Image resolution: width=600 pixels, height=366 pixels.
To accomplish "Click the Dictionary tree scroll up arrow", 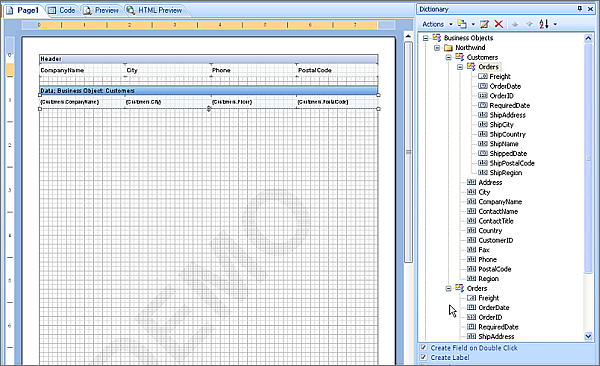I will coord(588,38).
